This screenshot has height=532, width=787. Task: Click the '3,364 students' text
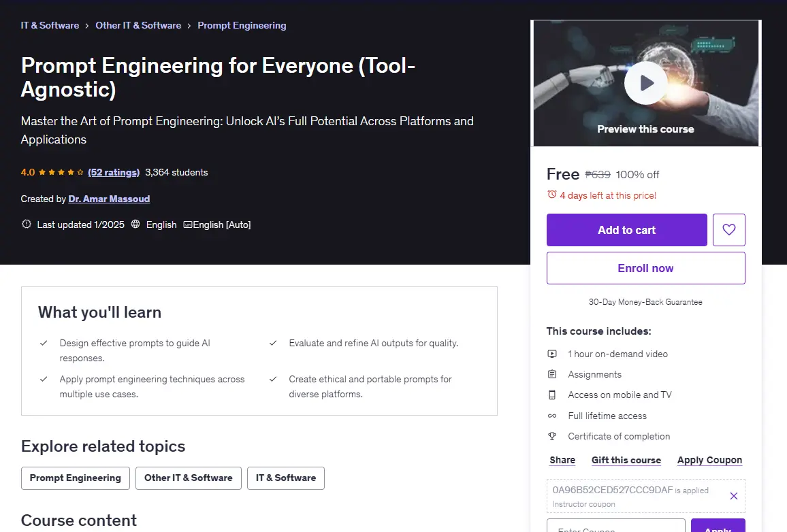(x=176, y=173)
